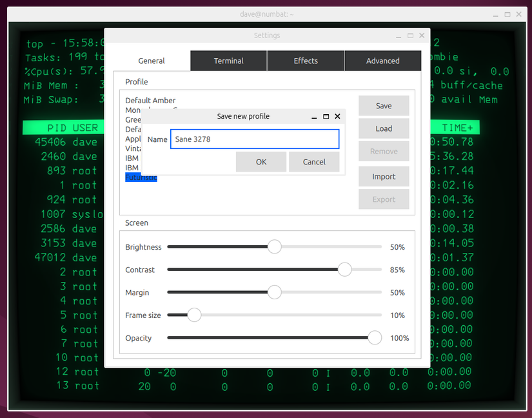
Task: Confirm profile name with OK button
Action: pos(261,162)
